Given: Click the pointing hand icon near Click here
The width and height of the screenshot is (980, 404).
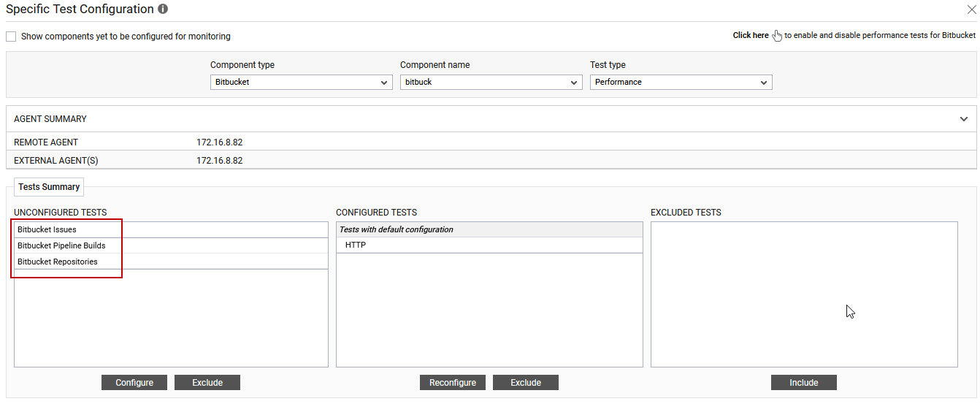Looking at the screenshot, I should coord(777,36).
